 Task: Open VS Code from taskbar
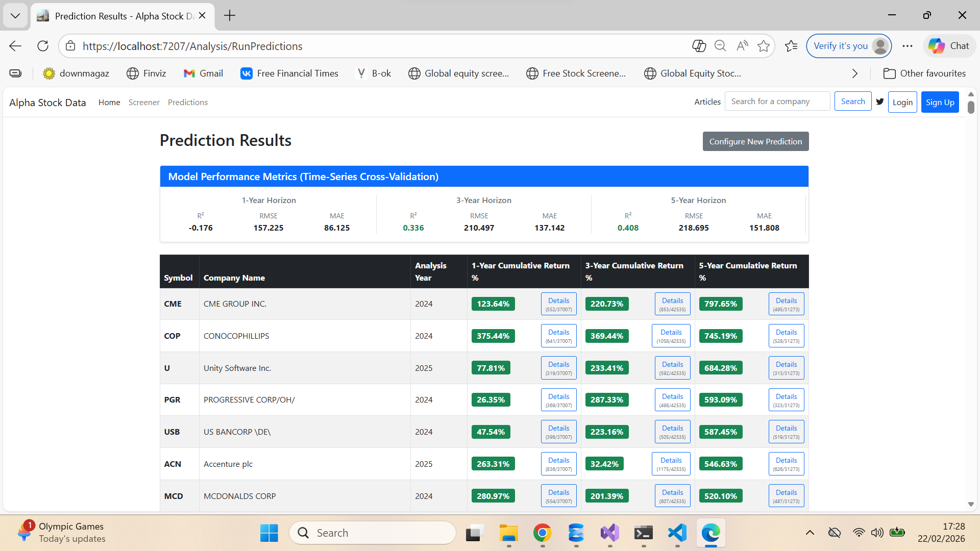[x=677, y=533]
